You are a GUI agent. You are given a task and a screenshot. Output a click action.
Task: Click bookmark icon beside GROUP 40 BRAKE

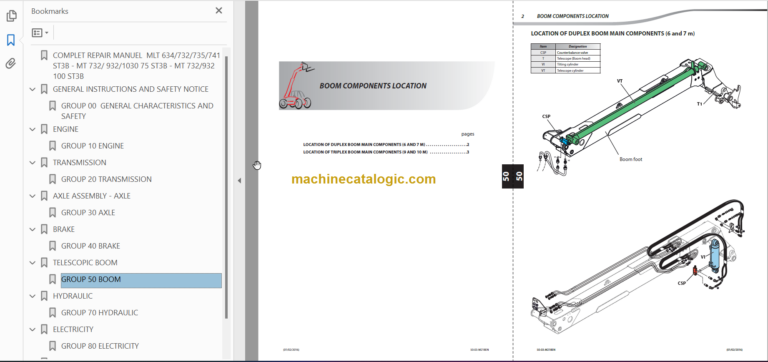coord(52,246)
